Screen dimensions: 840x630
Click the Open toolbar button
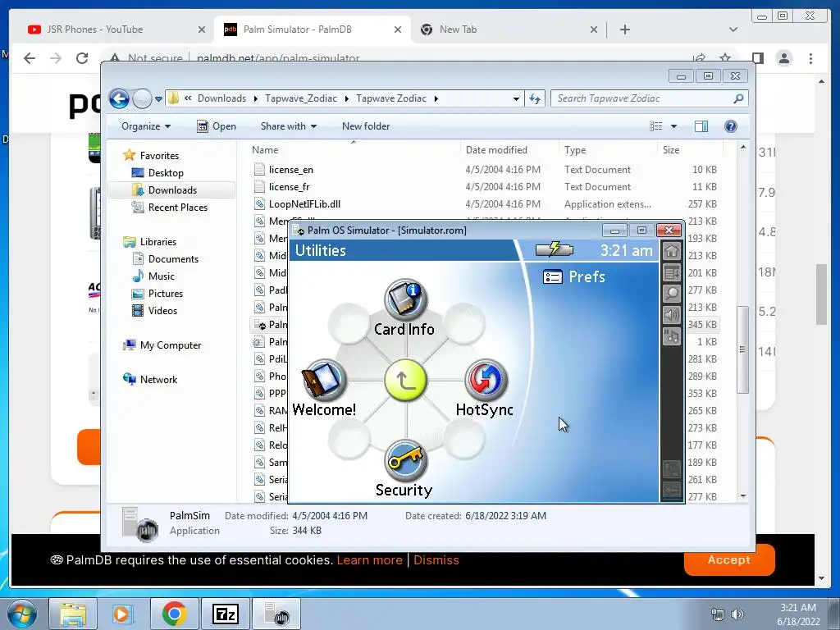pos(217,126)
